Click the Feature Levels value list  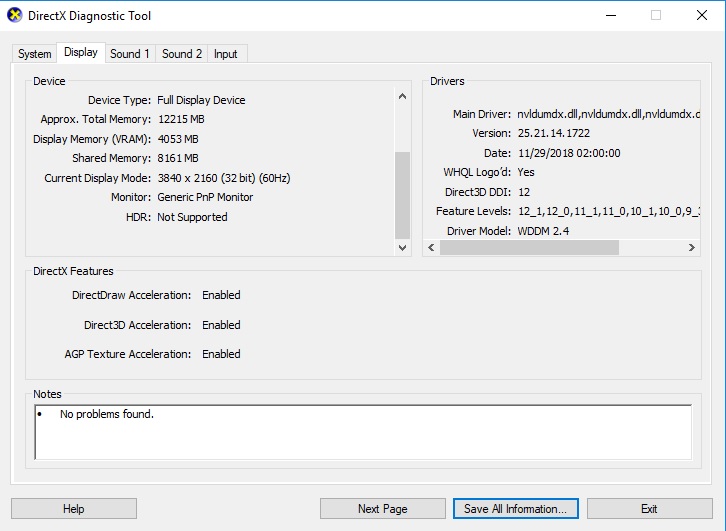tap(608, 212)
